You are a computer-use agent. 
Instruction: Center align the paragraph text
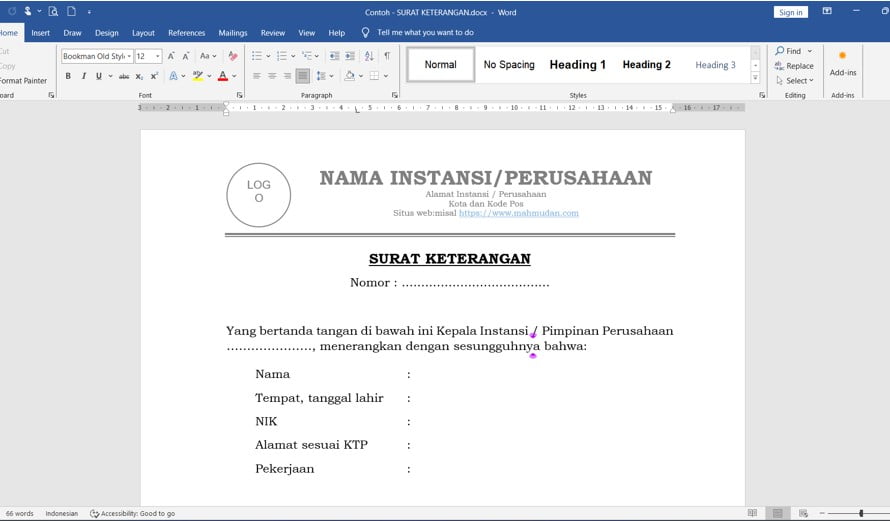[272, 76]
